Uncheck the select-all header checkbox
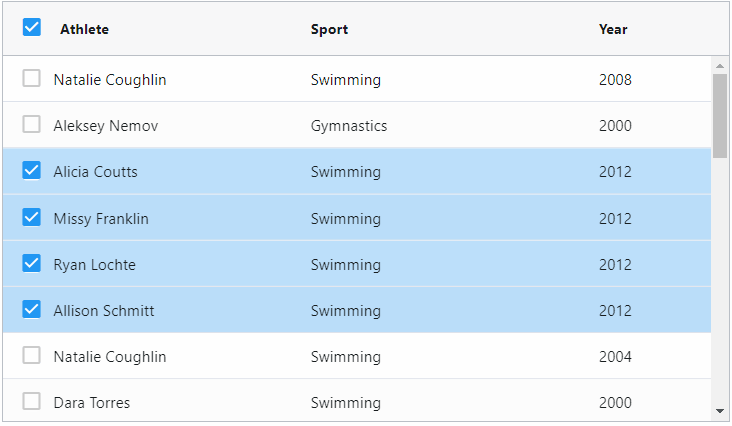 (x=31, y=27)
